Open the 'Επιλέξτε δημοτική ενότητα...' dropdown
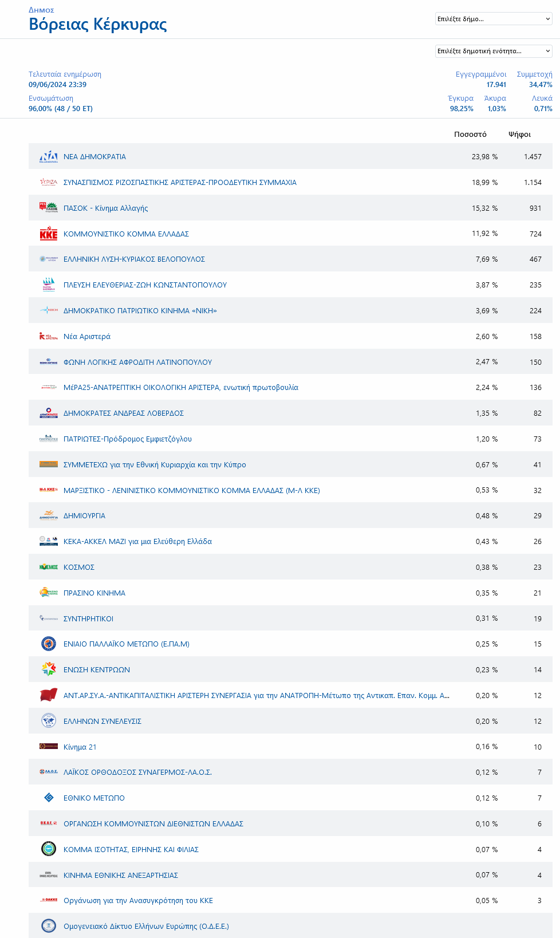The image size is (560, 938). tap(494, 51)
